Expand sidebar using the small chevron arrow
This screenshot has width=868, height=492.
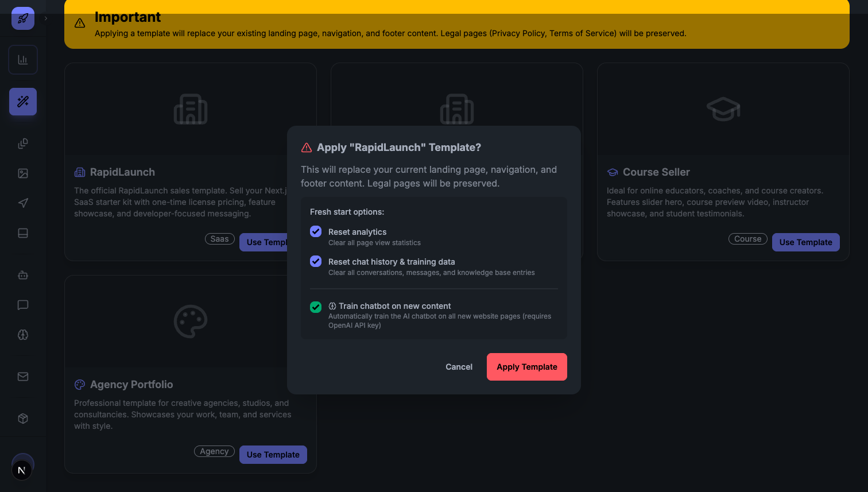[x=46, y=18]
